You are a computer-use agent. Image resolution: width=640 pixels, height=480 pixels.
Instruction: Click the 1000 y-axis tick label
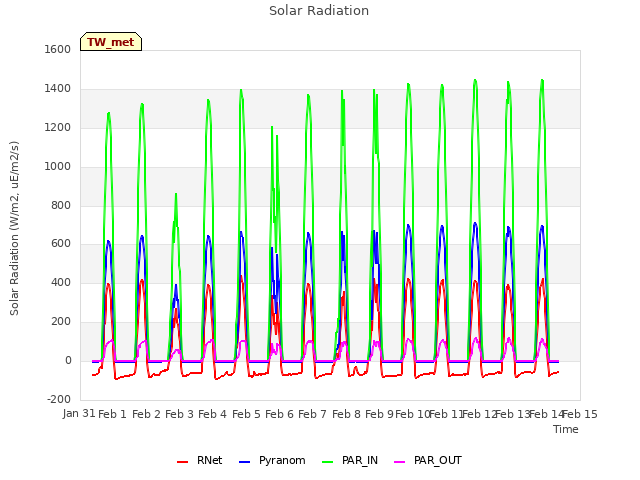(58, 166)
